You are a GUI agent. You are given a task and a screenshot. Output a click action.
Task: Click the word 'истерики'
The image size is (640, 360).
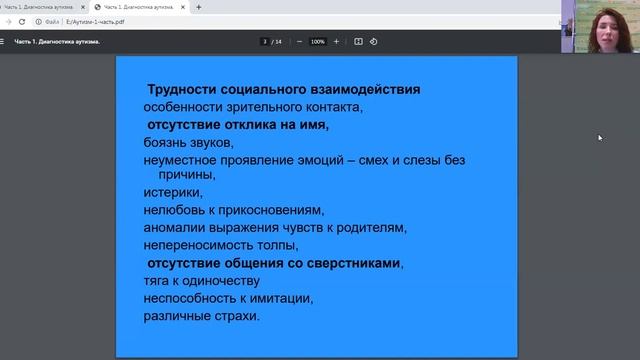(x=173, y=192)
